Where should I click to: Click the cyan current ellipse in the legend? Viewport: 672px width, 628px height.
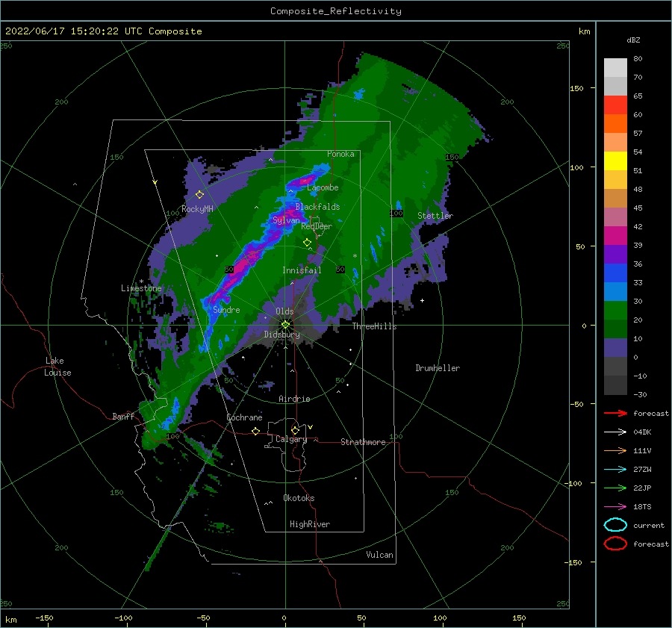tap(615, 525)
